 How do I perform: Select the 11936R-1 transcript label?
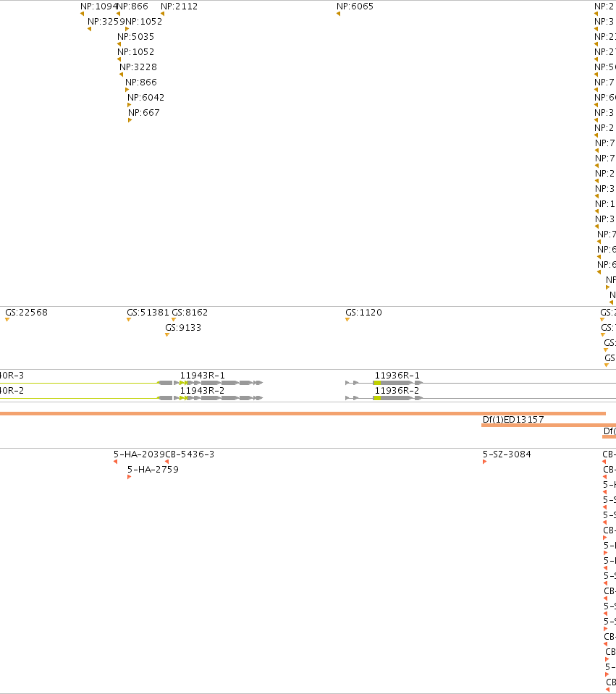click(397, 376)
